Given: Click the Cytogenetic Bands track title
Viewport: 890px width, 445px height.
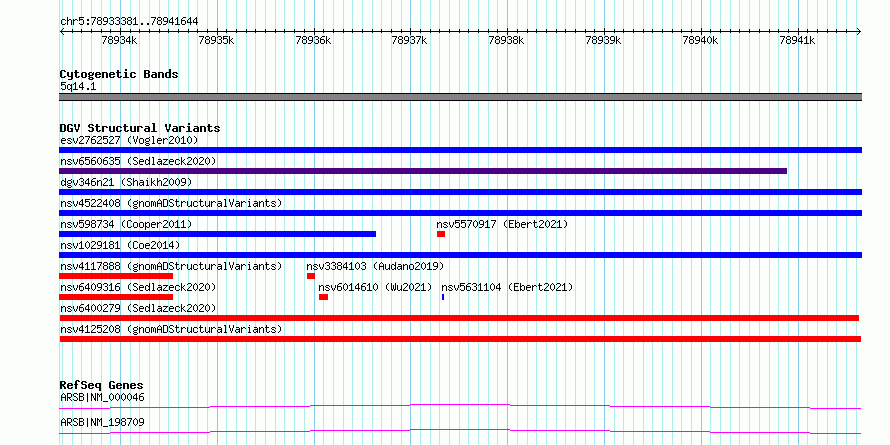Looking at the screenshot, I should [119, 74].
